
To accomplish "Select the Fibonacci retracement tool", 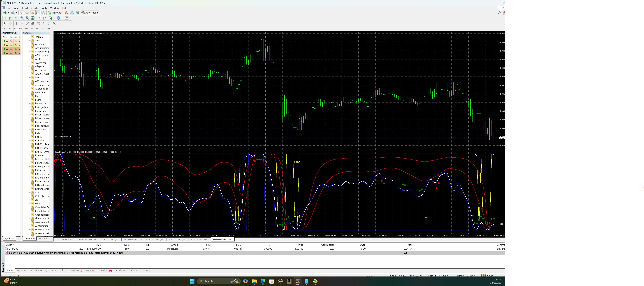I will (x=38, y=23).
